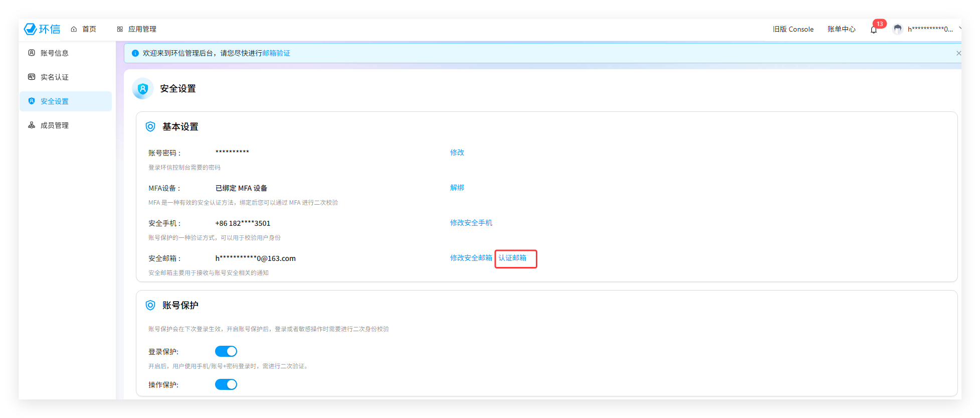
Task: Expand the account dropdown arrow
Action: [x=959, y=29]
